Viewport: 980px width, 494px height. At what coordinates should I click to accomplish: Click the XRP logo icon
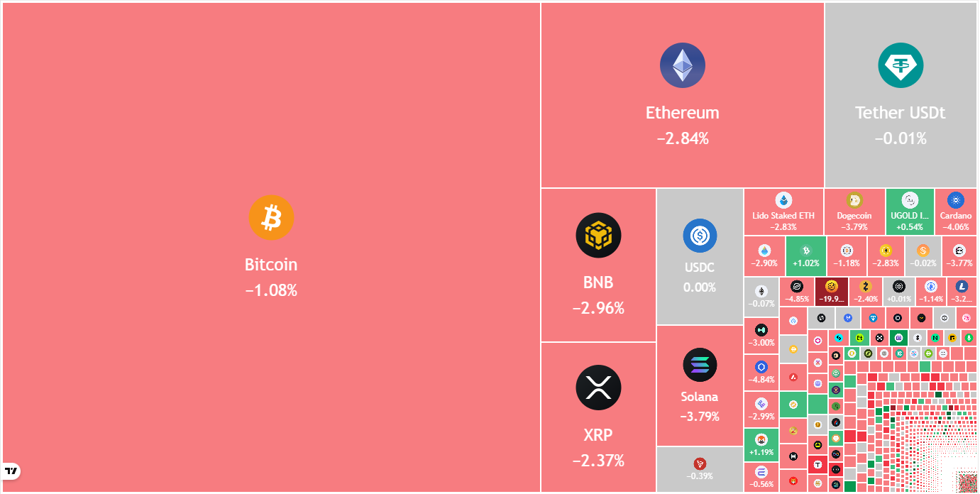(x=598, y=388)
